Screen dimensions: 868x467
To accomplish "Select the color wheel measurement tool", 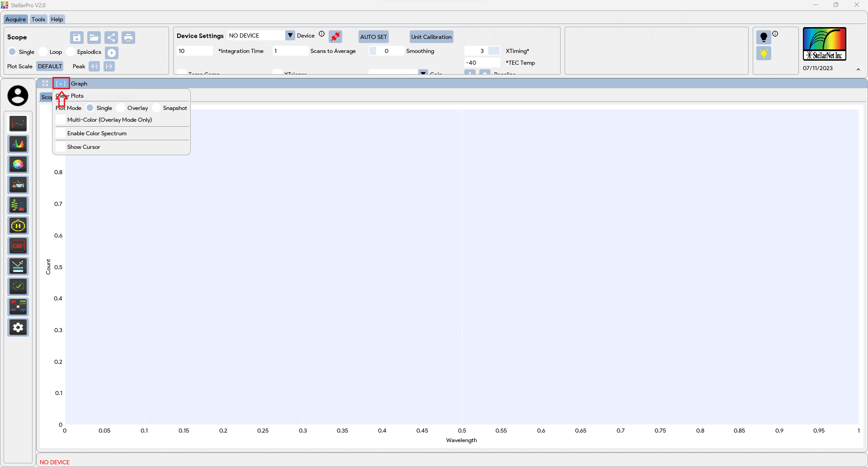I will pyautogui.click(x=18, y=164).
